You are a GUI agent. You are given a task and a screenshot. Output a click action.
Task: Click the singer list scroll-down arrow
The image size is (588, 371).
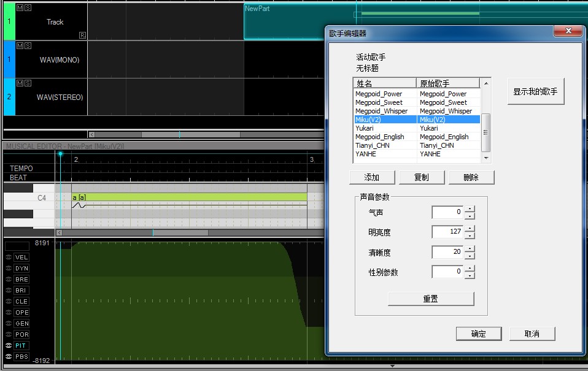486,158
